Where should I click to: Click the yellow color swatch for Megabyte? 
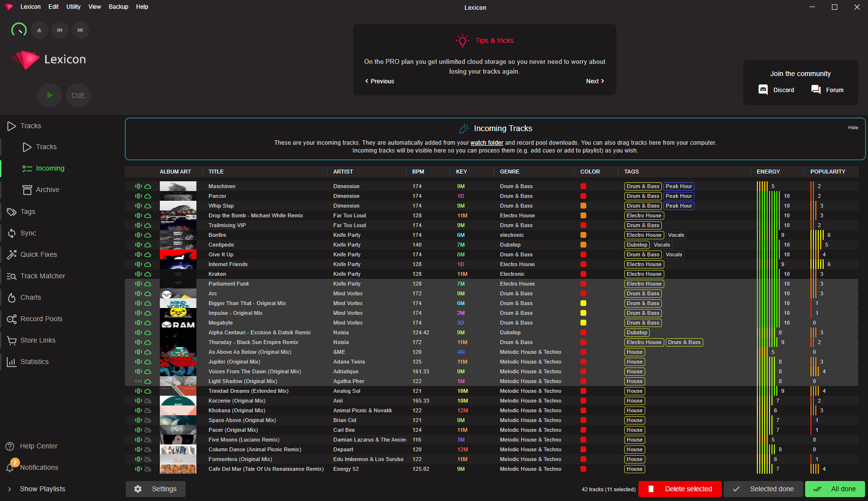[583, 323]
